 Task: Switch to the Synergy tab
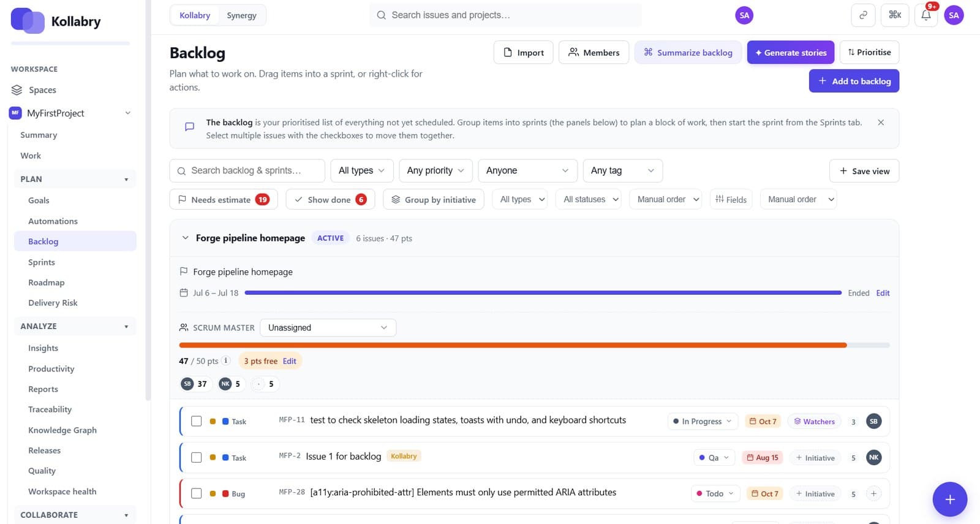(241, 15)
